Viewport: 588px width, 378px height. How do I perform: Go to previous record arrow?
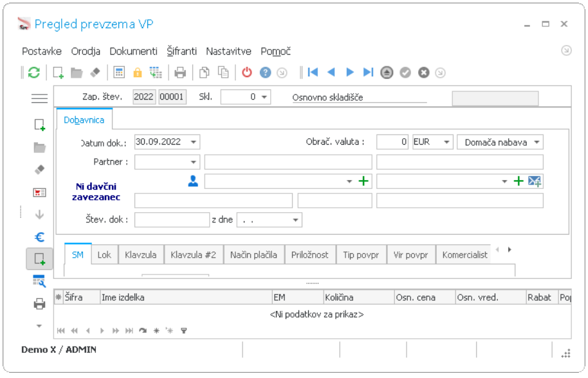[331, 72]
